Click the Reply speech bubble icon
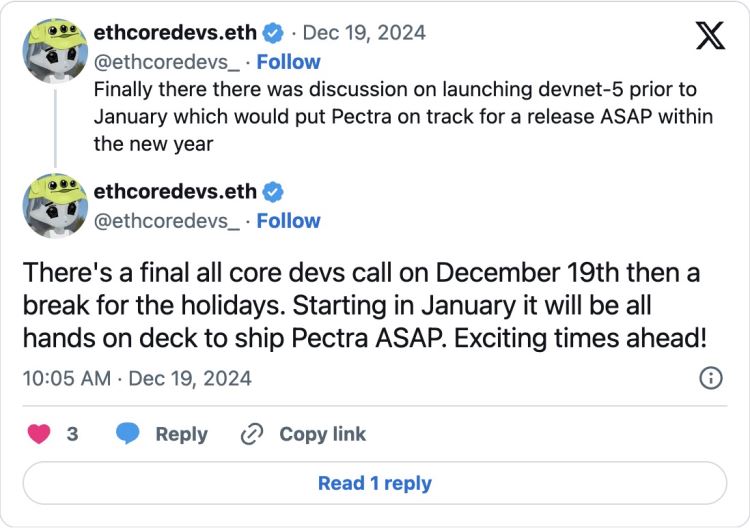 (x=127, y=434)
